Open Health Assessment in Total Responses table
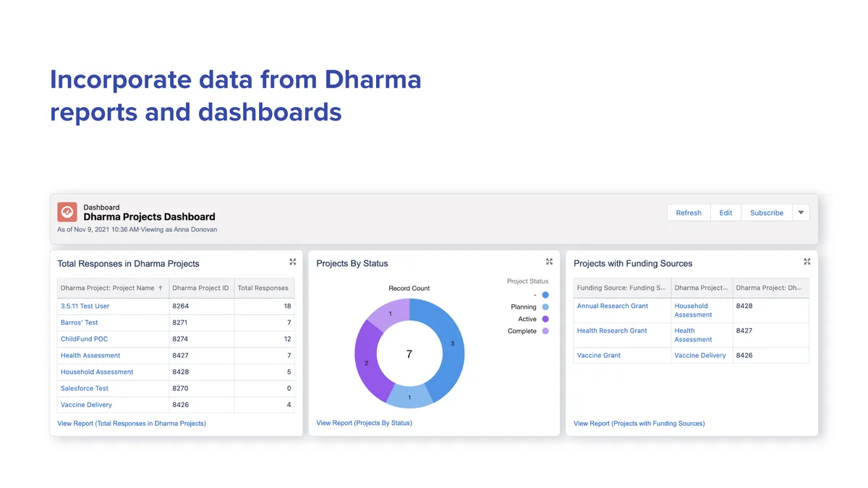 tap(90, 356)
